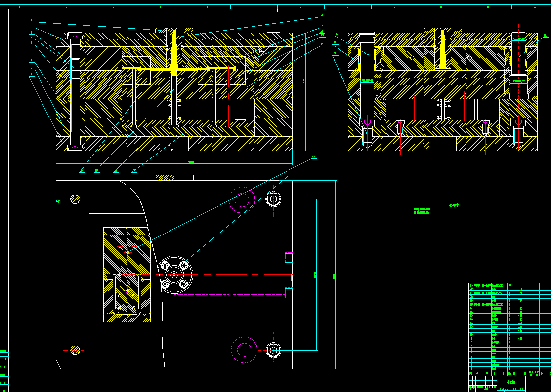The image size is (551, 392).
Task: Pick the knock-out hole at front view bottom
Action: click(174, 143)
